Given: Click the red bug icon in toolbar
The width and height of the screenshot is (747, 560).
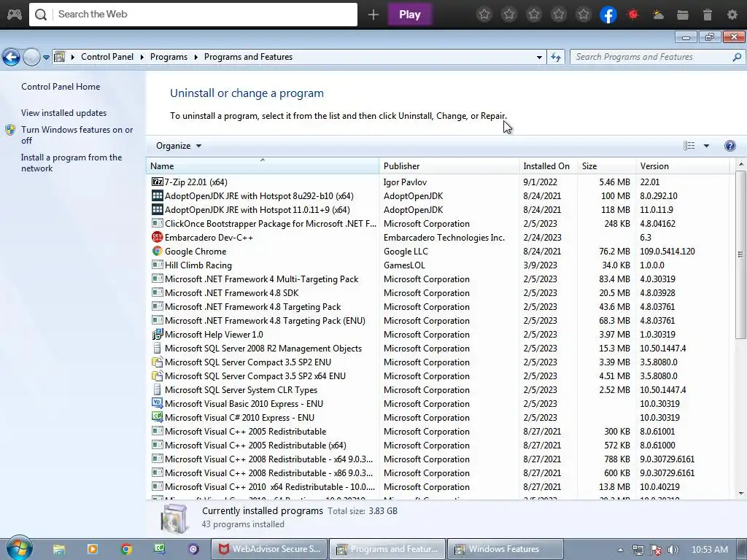Looking at the screenshot, I should (x=633, y=15).
